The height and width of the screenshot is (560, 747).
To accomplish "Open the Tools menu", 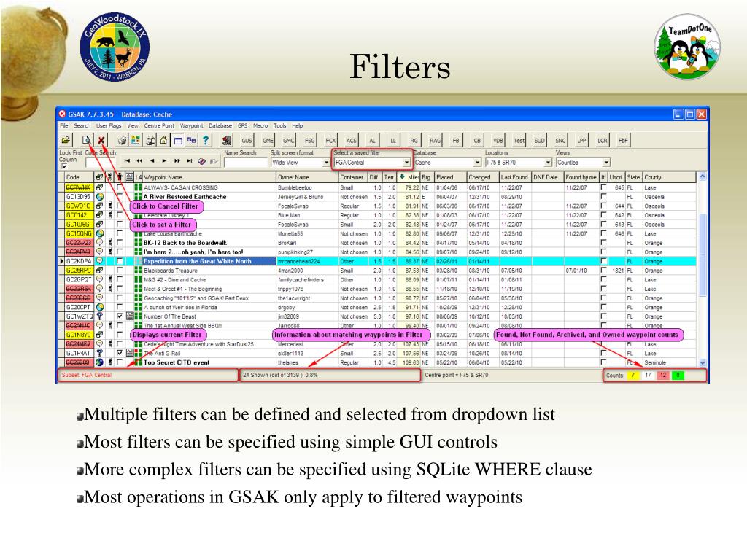I will click(279, 125).
